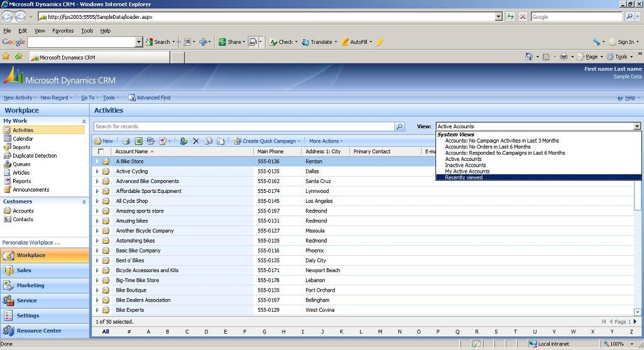
Task: Click Google toolbar Translate button
Action: [x=319, y=42]
